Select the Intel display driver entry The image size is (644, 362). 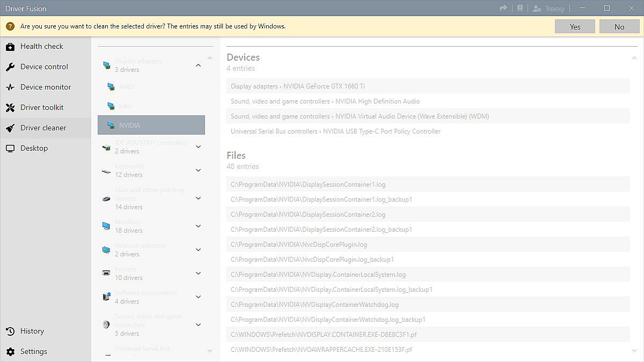pos(126,106)
